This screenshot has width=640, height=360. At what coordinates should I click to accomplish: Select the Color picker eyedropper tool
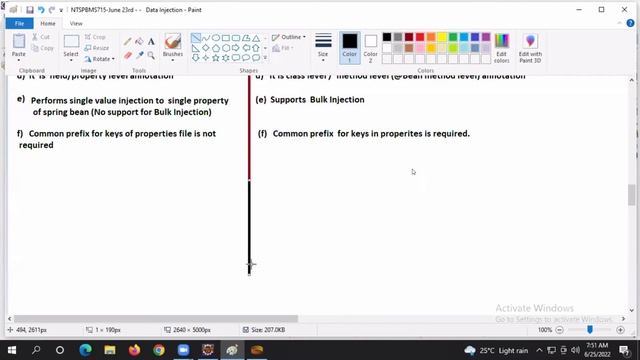139,55
